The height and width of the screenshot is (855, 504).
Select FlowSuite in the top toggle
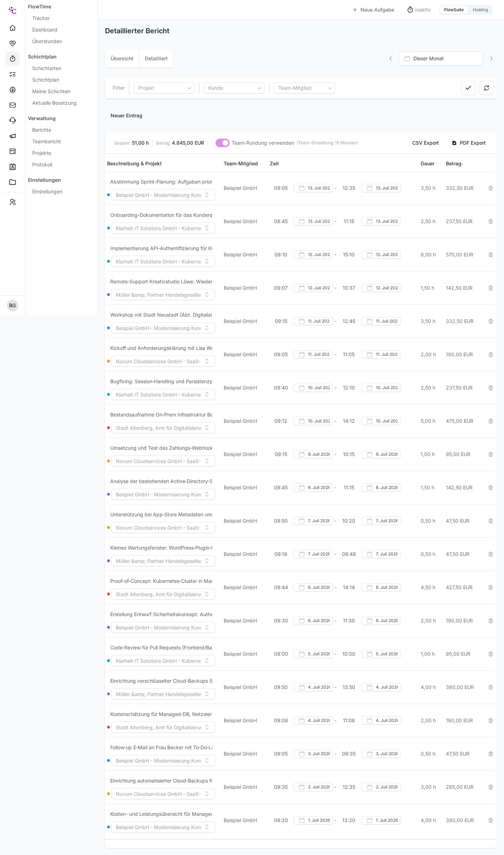point(454,10)
